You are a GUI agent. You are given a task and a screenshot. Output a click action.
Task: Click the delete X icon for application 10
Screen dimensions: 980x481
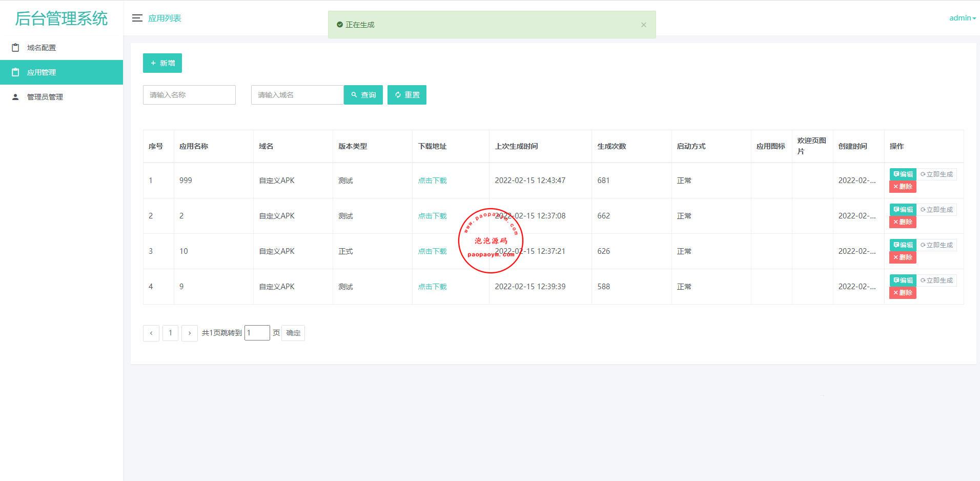click(x=895, y=257)
